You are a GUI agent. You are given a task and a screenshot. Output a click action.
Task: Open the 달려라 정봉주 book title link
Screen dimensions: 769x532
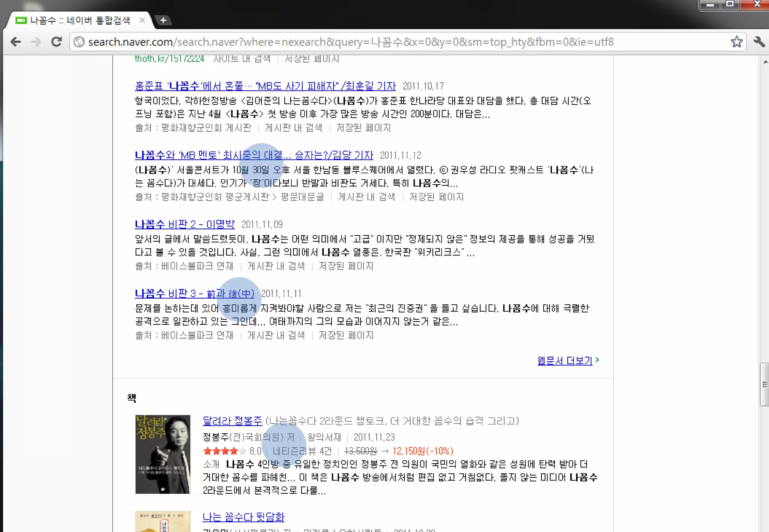(x=232, y=421)
